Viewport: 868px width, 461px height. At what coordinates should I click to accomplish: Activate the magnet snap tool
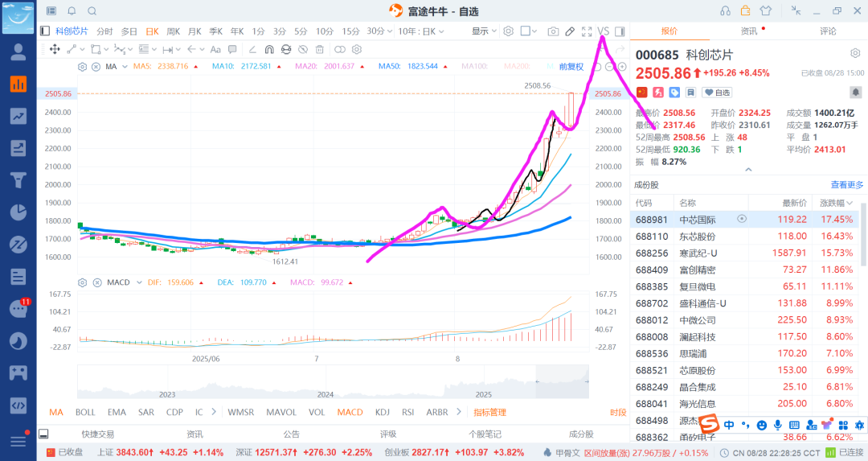[269, 49]
